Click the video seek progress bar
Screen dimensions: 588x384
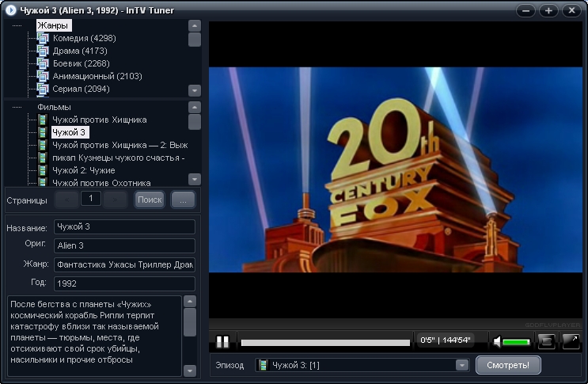click(x=325, y=342)
